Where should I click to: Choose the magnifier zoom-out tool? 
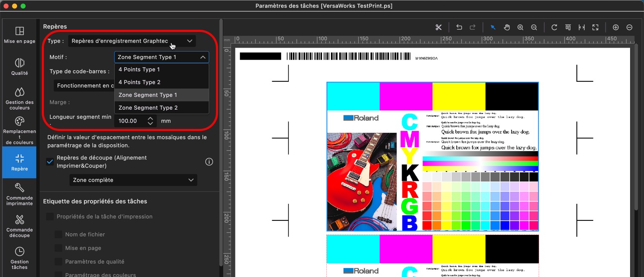(534, 27)
